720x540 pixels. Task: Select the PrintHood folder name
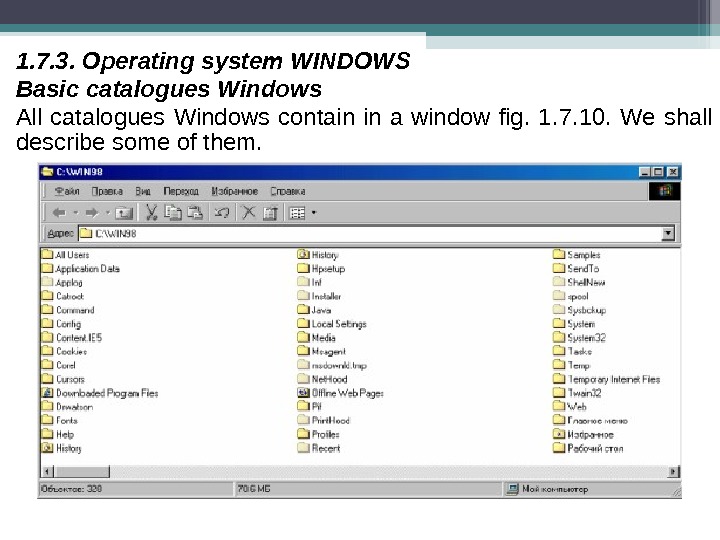click(x=331, y=421)
